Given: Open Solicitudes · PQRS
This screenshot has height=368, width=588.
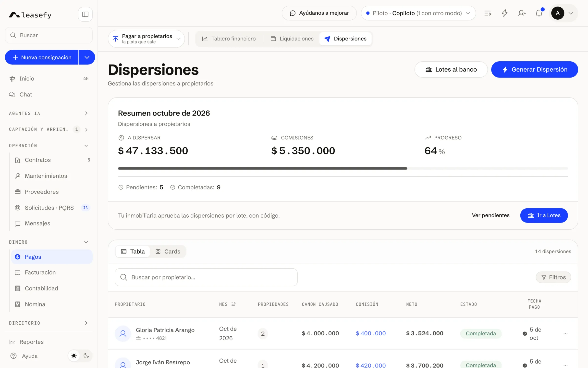Looking at the screenshot, I should (52, 208).
